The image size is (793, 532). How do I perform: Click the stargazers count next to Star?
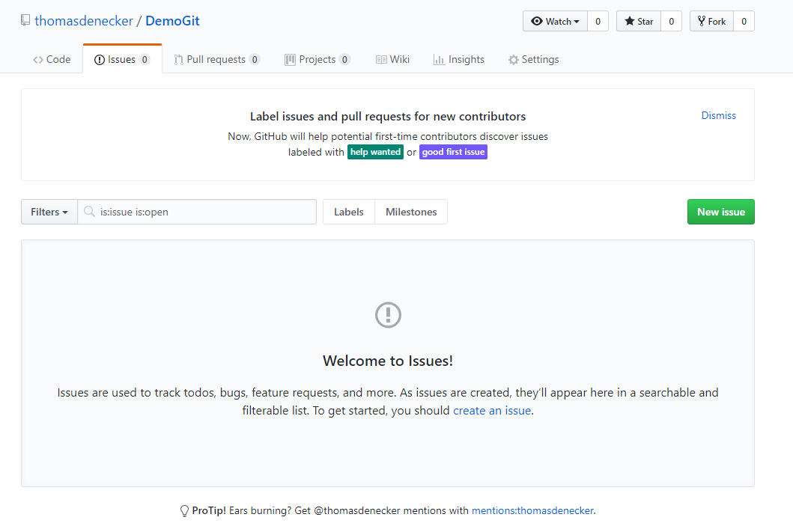[671, 21]
